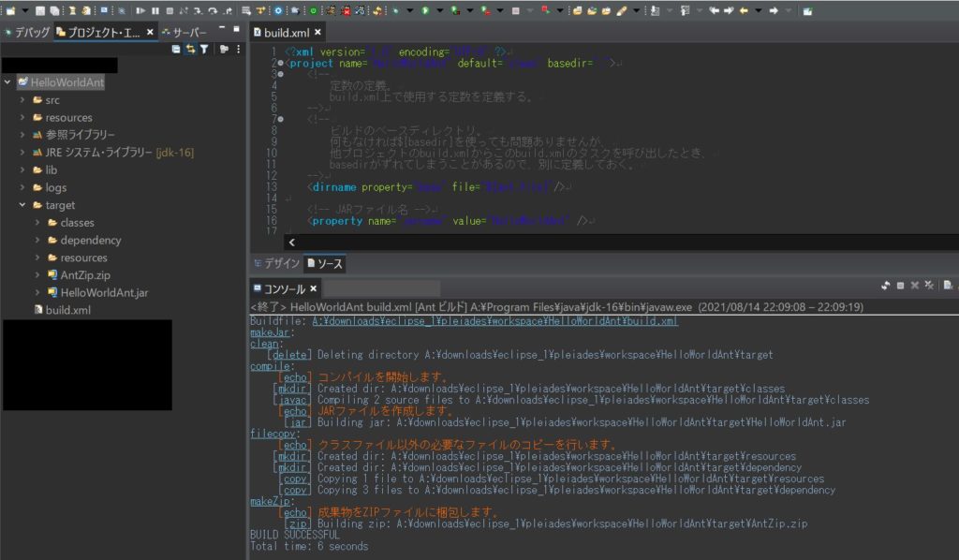Collapse the comment fold at line 3
The height and width of the screenshot is (560, 959).
(280, 73)
